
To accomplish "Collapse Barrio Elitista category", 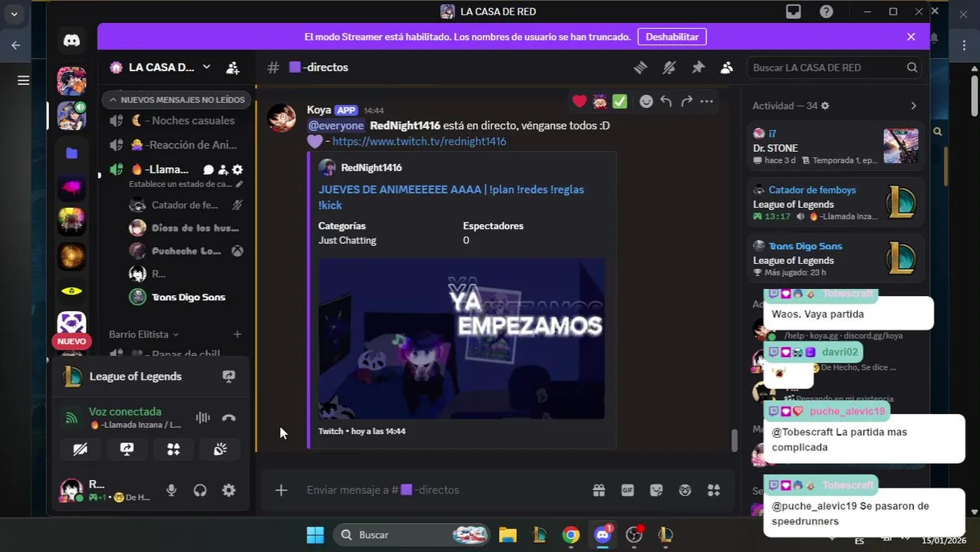I will [143, 334].
